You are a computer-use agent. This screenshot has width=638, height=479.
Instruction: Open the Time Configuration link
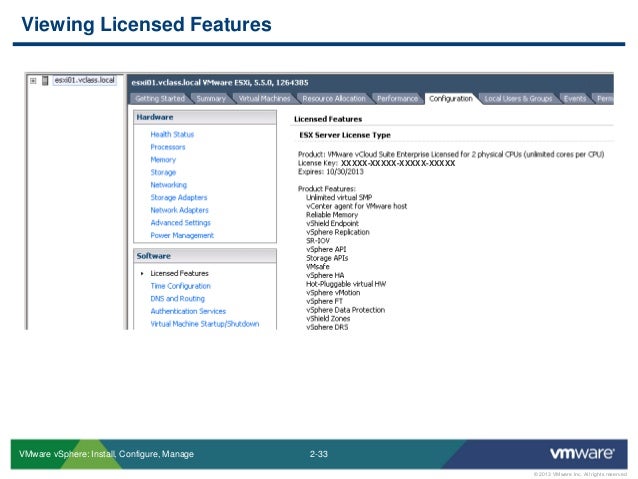pyautogui.click(x=181, y=286)
